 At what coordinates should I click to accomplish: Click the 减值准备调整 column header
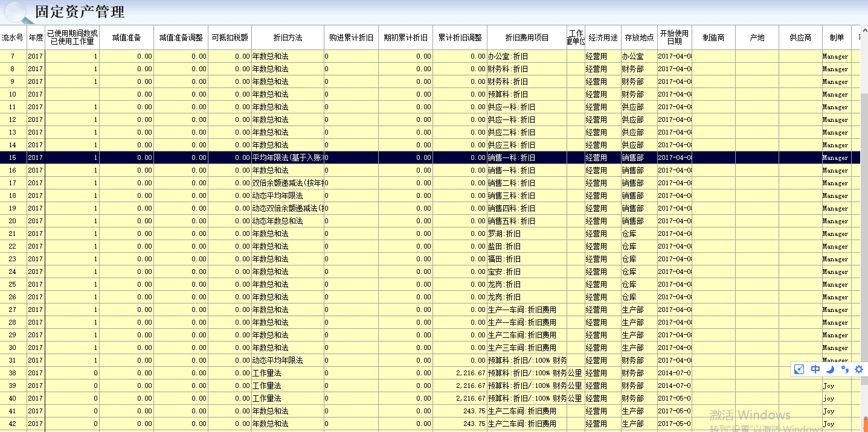click(181, 37)
